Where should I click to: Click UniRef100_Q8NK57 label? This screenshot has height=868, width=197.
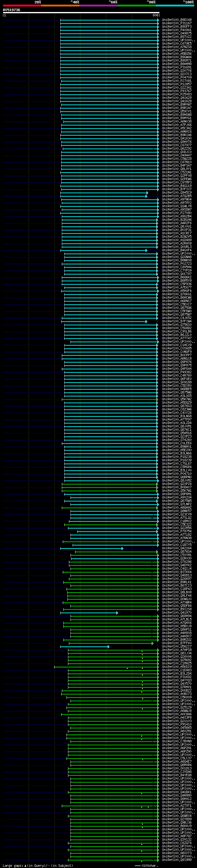[x=177, y=511]
